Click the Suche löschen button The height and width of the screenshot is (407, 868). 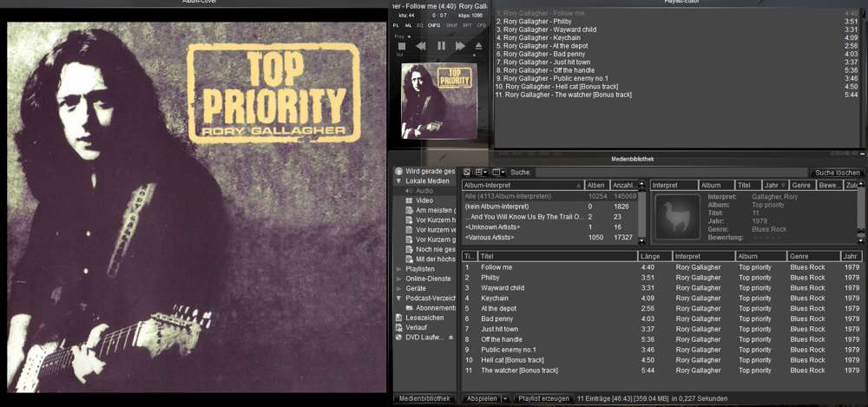coord(837,173)
